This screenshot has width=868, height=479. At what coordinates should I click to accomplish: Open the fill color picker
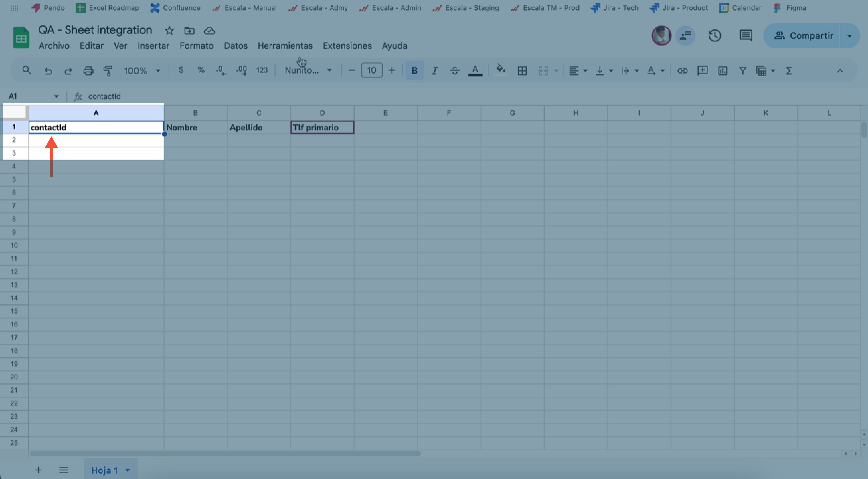click(x=501, y=70)
